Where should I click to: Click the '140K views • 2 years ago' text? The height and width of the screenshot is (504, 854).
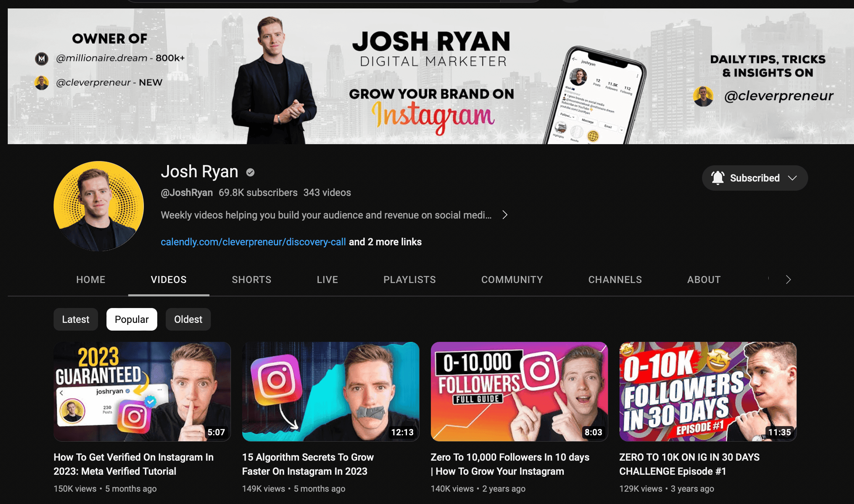(x=478, y=489)
